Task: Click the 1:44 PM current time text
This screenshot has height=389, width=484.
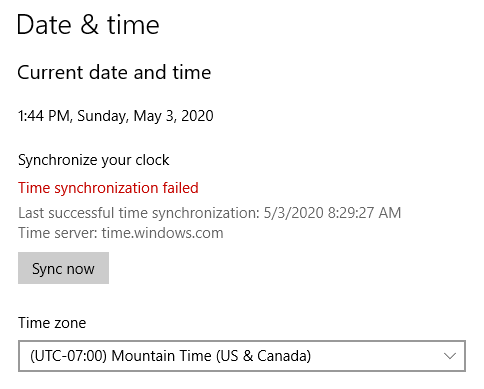Action: pos(44,116)
